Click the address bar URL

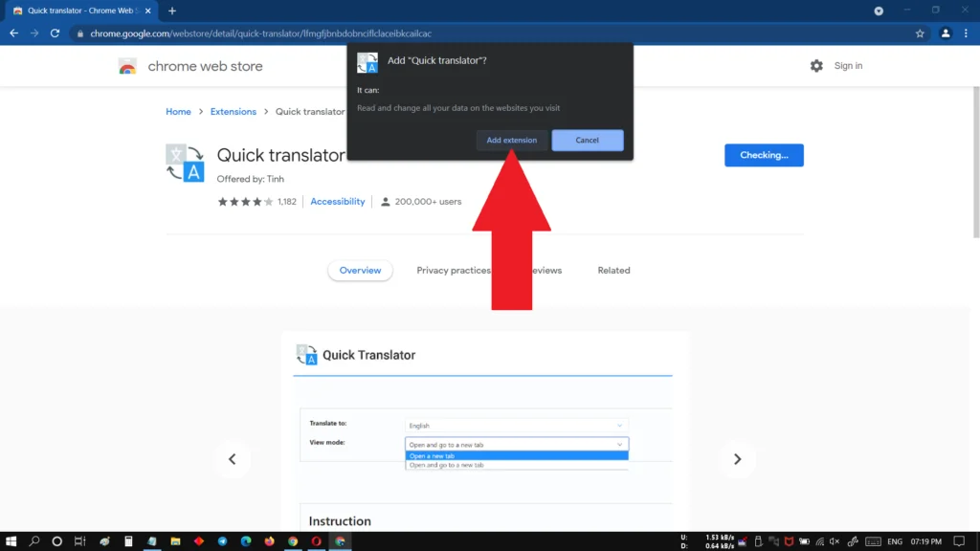pos(260,33)
